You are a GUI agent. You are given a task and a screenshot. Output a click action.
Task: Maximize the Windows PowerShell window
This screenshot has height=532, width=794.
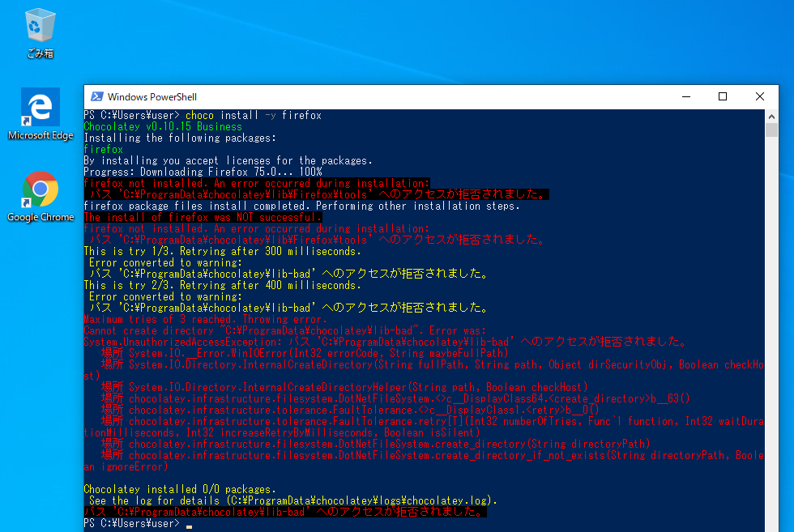click(x=723, y=96)
